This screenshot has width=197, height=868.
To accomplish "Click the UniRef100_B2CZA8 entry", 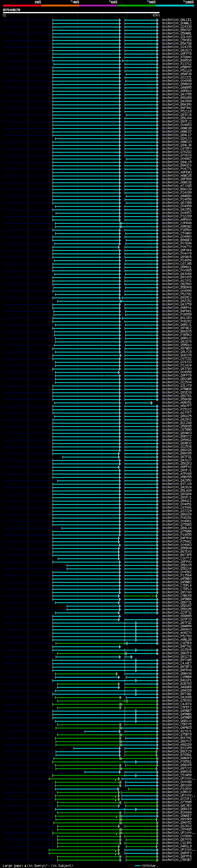I will pyautogui.click(x=177, y=423).
